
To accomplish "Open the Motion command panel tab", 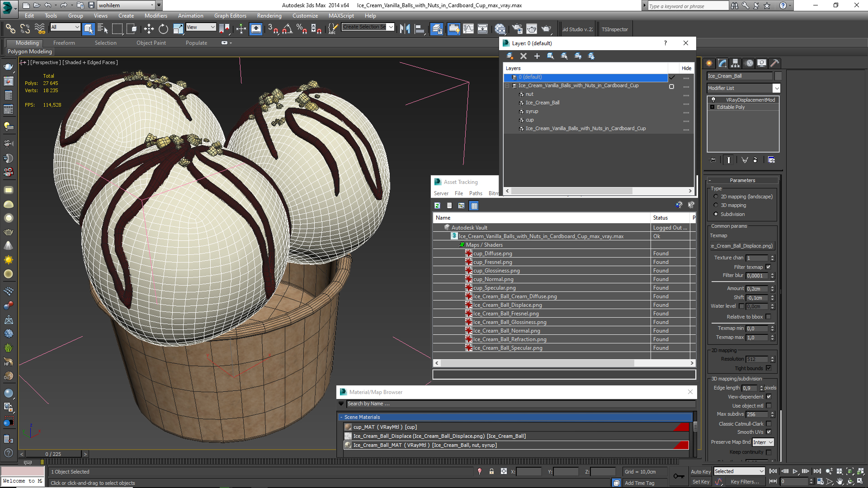I will coord(749,63).
